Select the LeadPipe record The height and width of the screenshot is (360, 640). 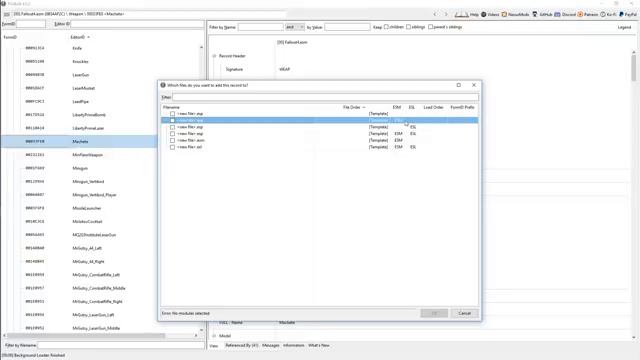coord(80,102)
